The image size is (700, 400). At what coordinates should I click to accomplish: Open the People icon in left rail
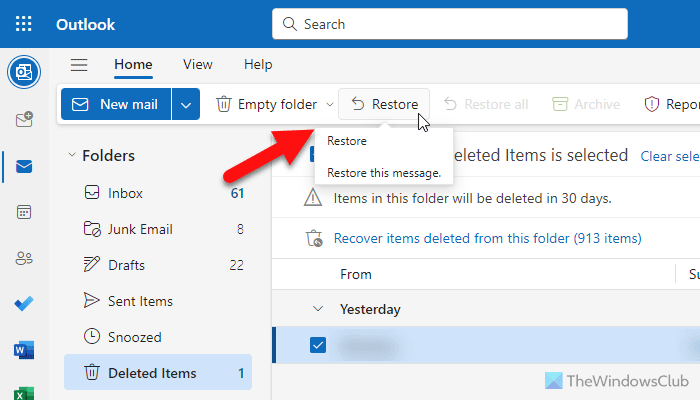click(23, 258)
